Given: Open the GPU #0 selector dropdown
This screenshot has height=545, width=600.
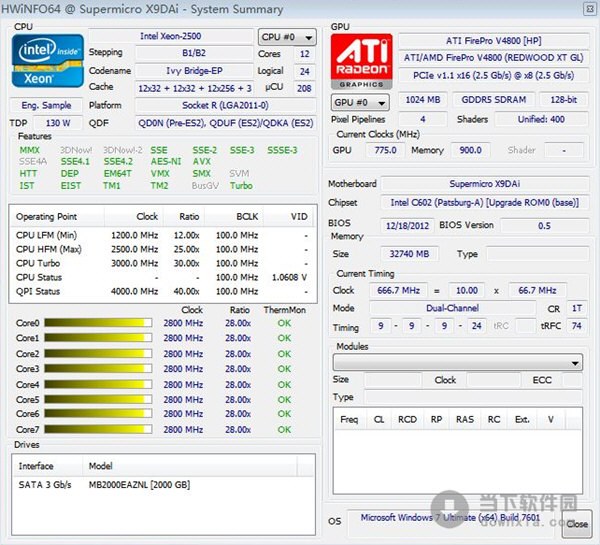Looking at the screenshot, I should pyautogui.click(x=360, y=103).
